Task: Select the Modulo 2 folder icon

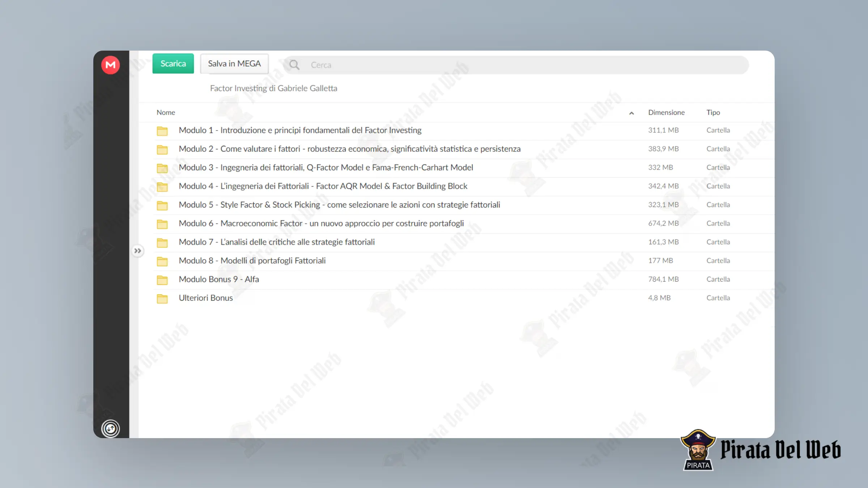Action: [x=162, y=150]
